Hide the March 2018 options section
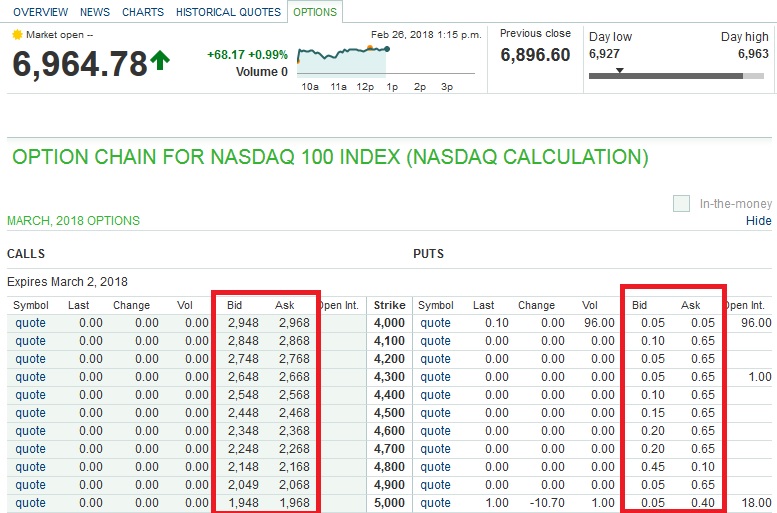777x513 pixels. pos(759,220)
